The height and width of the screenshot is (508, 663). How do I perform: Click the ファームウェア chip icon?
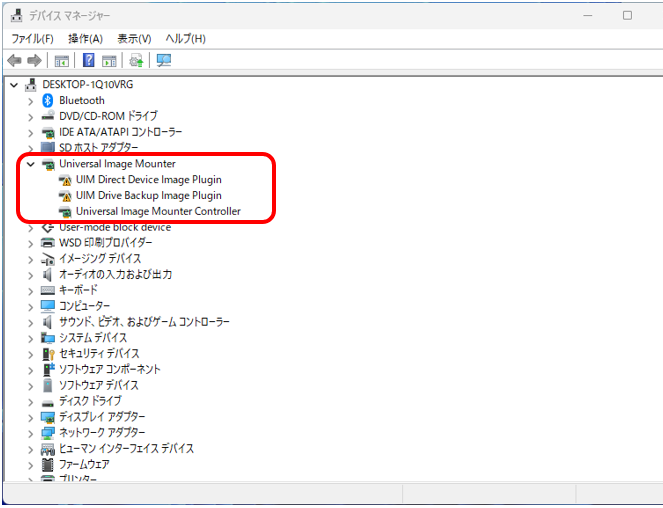tap(48, 464)
